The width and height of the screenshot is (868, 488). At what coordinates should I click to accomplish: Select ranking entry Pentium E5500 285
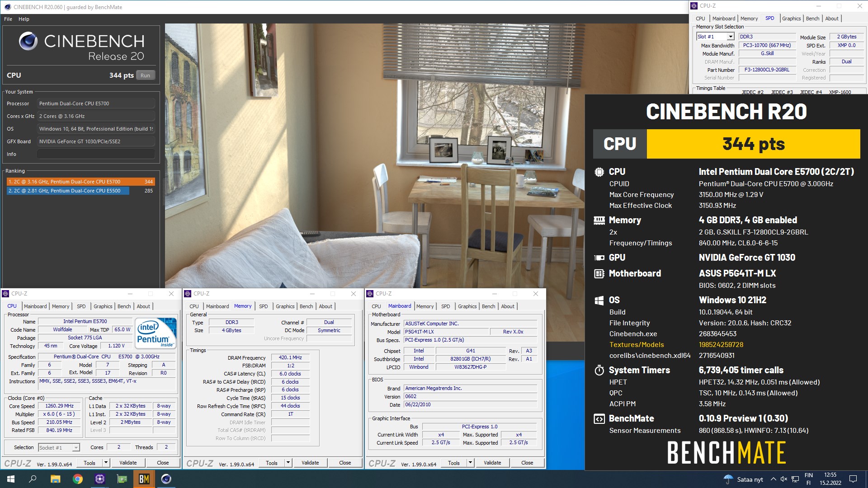(x=81, y=191)
